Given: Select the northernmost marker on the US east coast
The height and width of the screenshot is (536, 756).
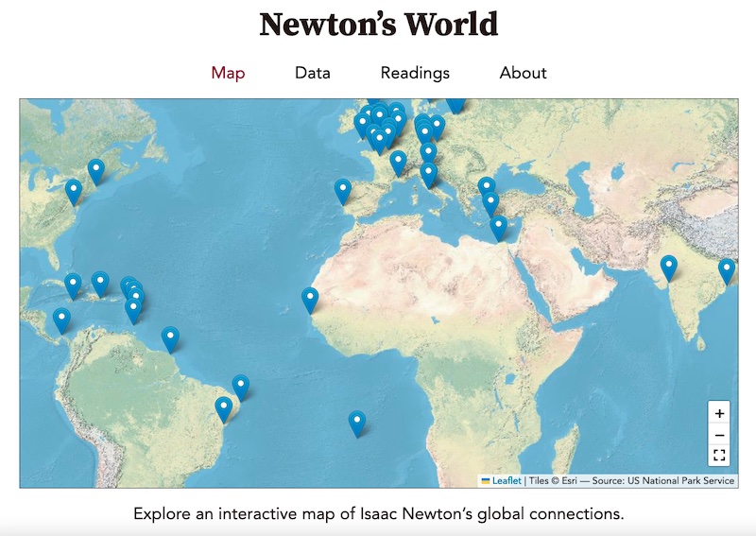Looking at the screenshot, I should point(95,171).
